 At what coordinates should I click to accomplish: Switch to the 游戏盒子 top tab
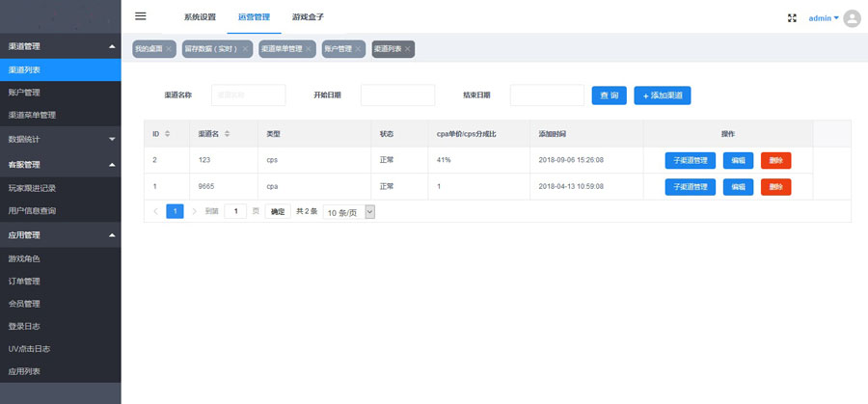(x=308, y=17)
